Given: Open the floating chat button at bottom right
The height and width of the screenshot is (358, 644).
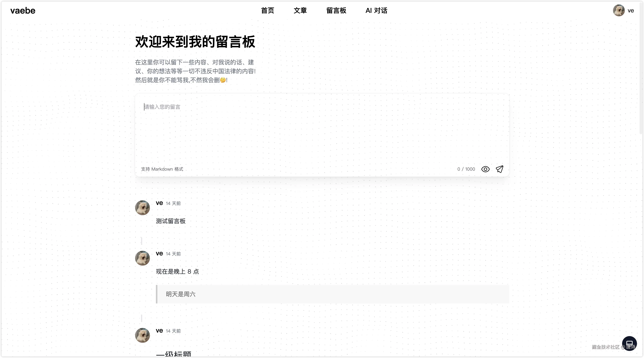Looking at the screenshot, I should pyautogui.click(x=629, y=343).
